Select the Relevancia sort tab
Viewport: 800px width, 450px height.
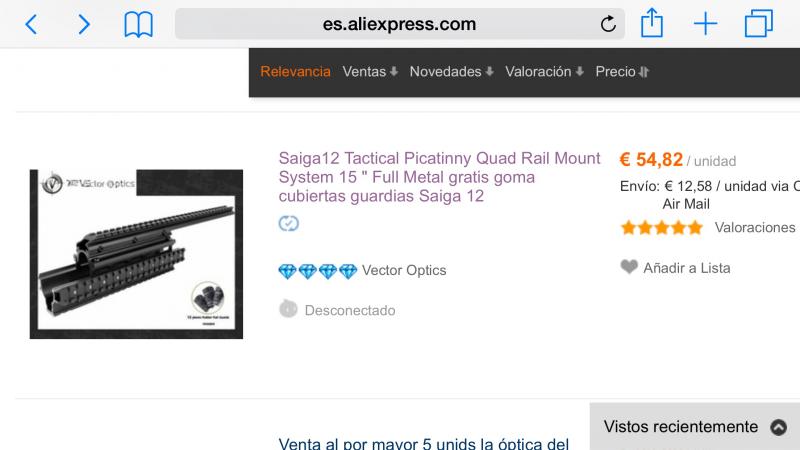(295, 71)
